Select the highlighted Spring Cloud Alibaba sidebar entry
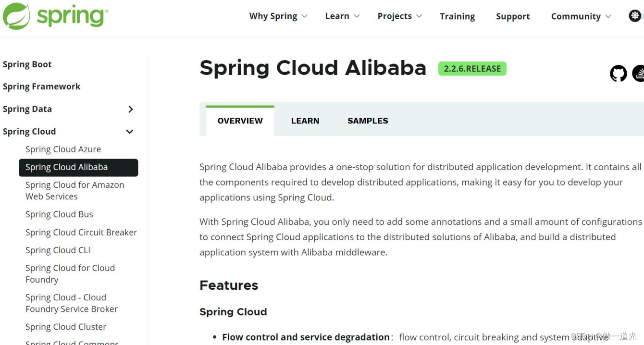This screenshot has width=644, height=345. pyautogui.click(x=66, y=167)
